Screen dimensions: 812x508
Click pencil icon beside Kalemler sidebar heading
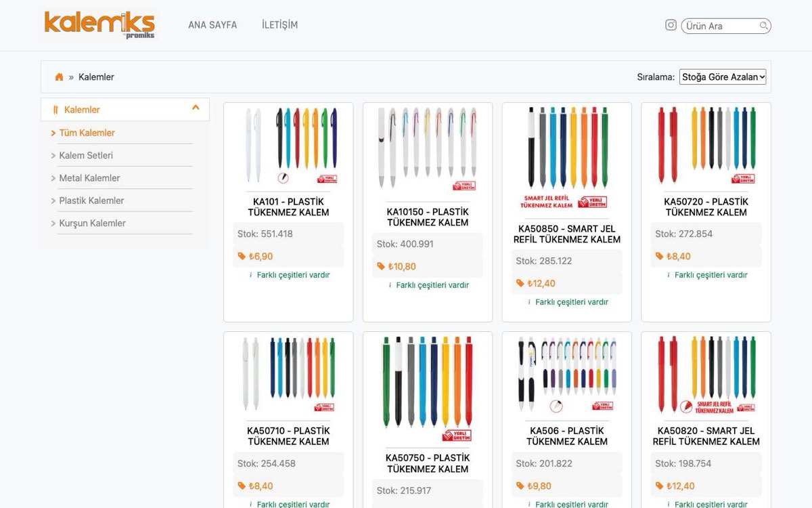(x=55, y=110)
